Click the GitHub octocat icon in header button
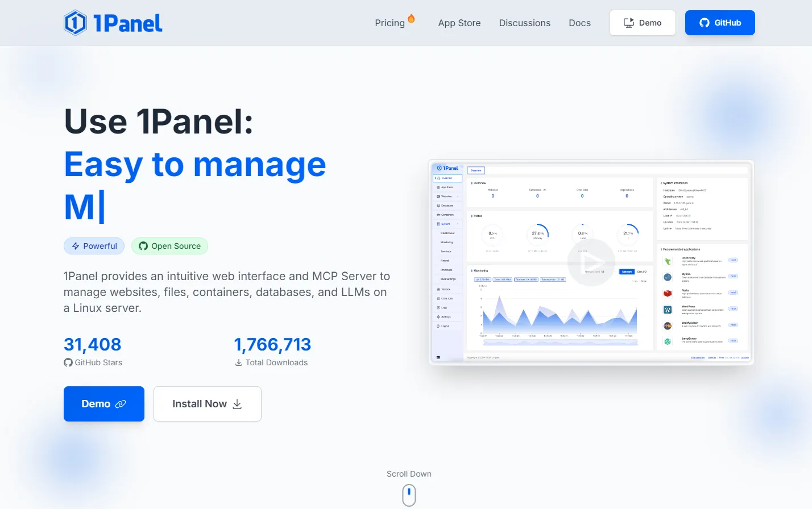The width and height of the screenshot is (812, 509). [704, 23]
